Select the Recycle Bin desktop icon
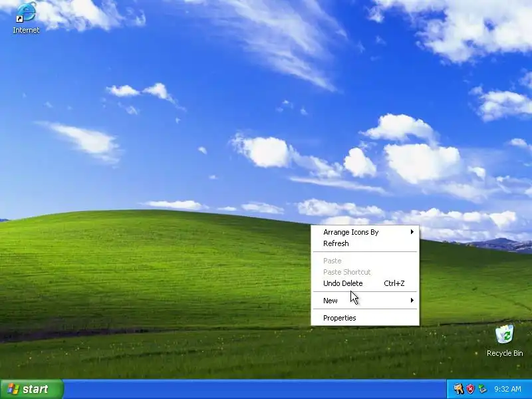Screen dimensions: 532x399 pos(505,340)
